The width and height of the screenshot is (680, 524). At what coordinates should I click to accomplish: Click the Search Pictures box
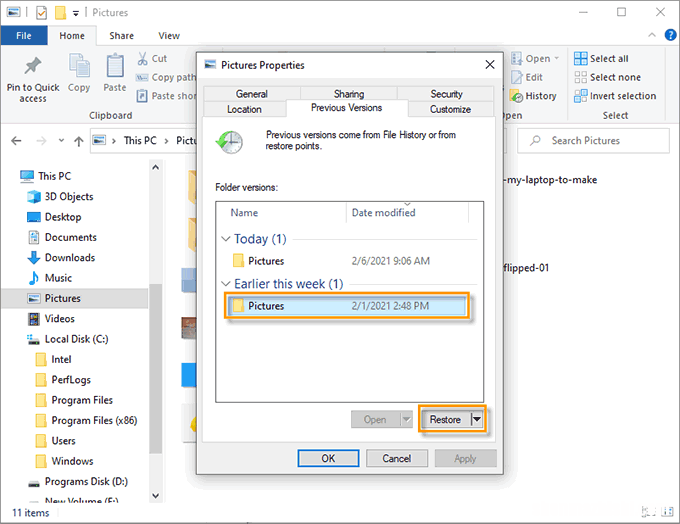pyautogui.click(x=593, y=141)
